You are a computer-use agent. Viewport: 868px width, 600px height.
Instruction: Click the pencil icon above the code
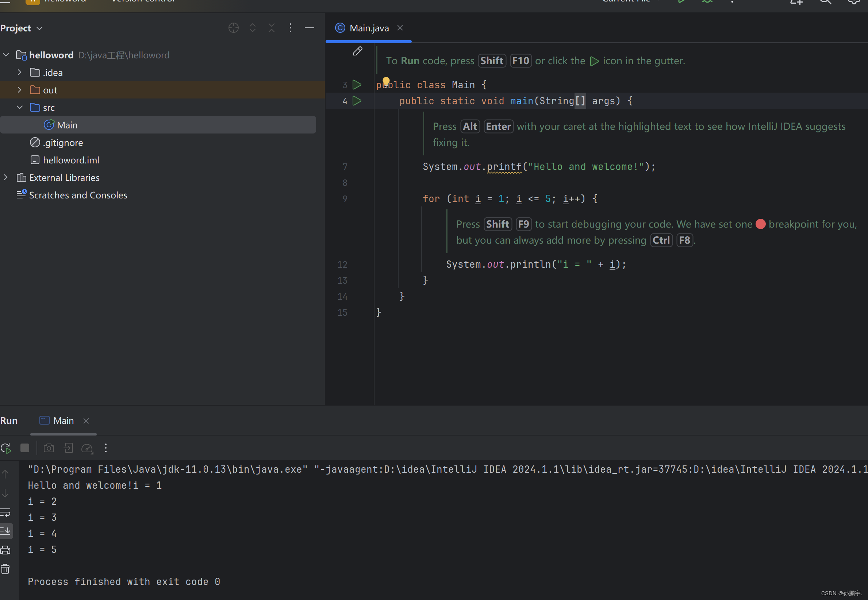pyautogui.click(x=357, y=51)
